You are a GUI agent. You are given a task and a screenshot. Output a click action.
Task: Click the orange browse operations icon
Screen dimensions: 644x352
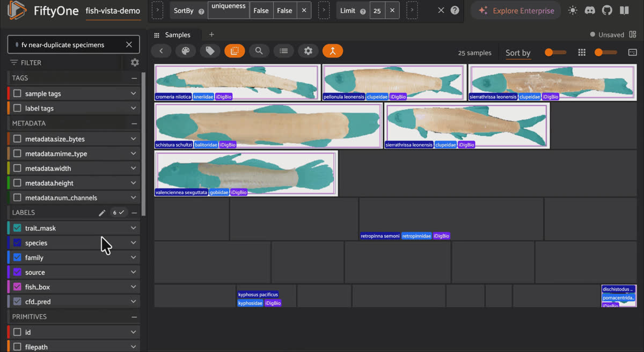click(x=333, y=51)
